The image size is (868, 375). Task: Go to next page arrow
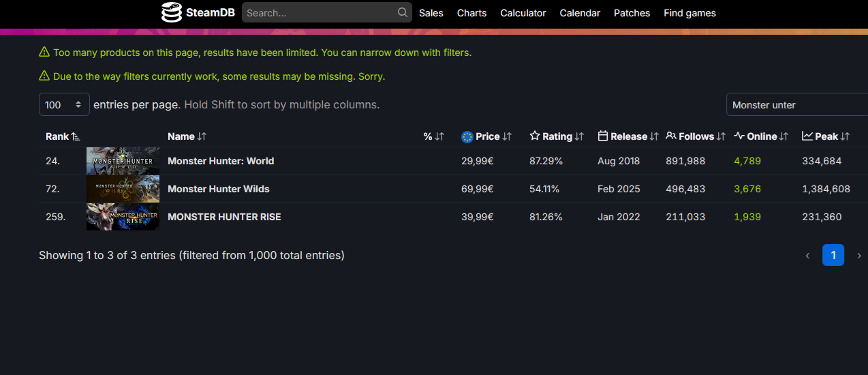click(x=858, y=255)
